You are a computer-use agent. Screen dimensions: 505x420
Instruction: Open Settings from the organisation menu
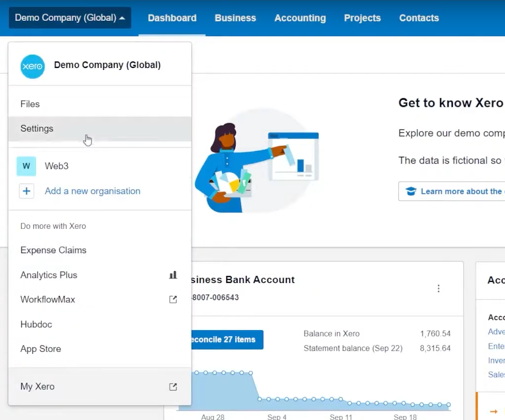coord(100,129)
